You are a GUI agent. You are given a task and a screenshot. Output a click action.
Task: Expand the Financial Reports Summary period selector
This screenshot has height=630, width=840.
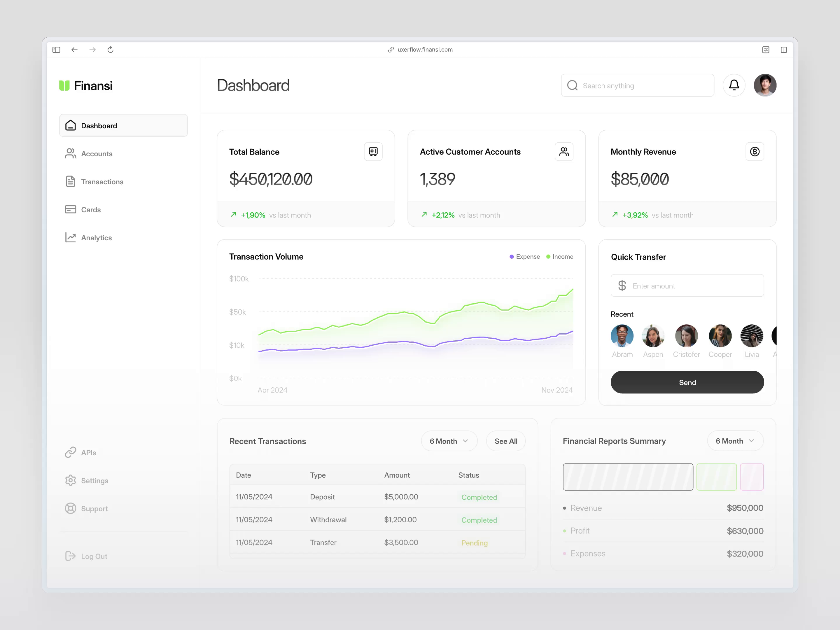pos(735,441)
